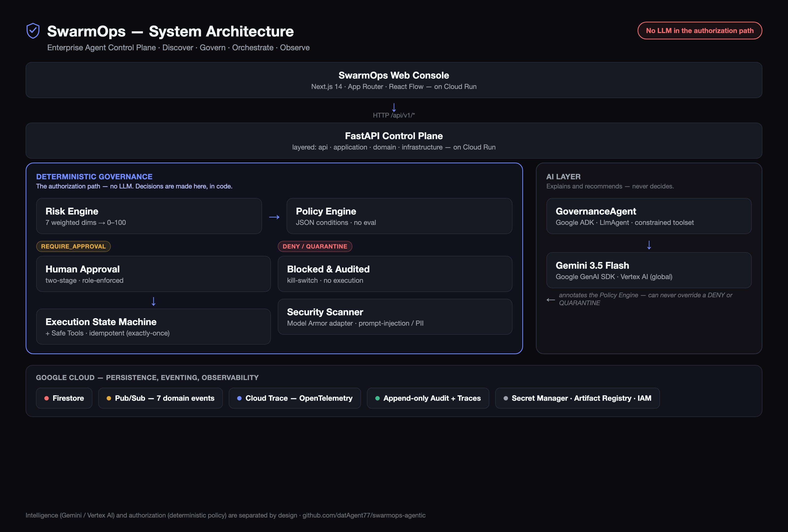Select the Execution State Machine card
788x532 pixels.
pyautogui.click(x=153, y=327)
